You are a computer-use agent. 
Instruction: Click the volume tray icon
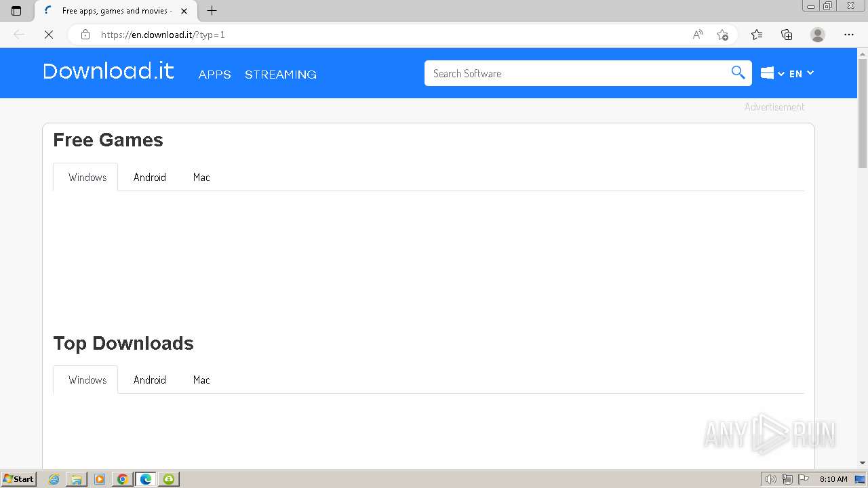(770, 479)
